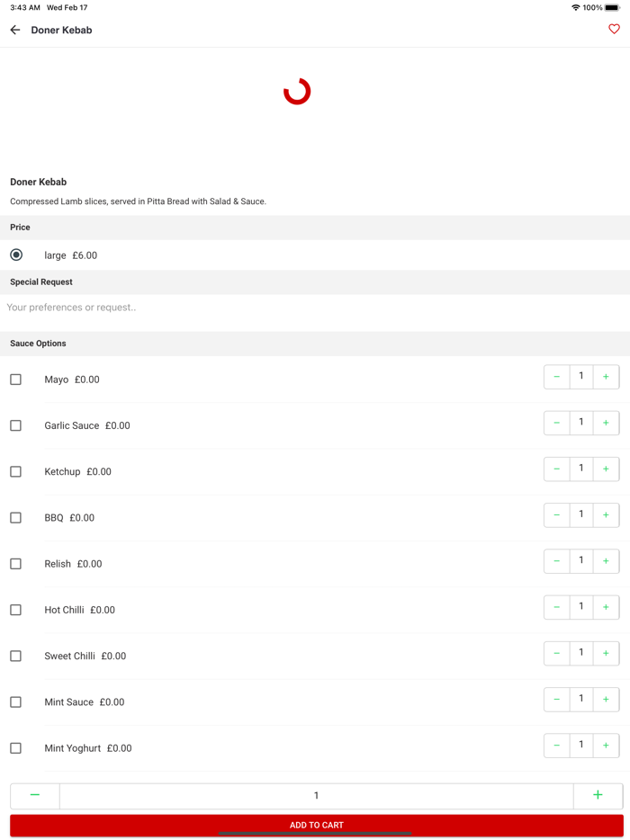This screenshot has height=840, width=630.
Task: Select the large £6.00 price option
Action: [16, 255]
